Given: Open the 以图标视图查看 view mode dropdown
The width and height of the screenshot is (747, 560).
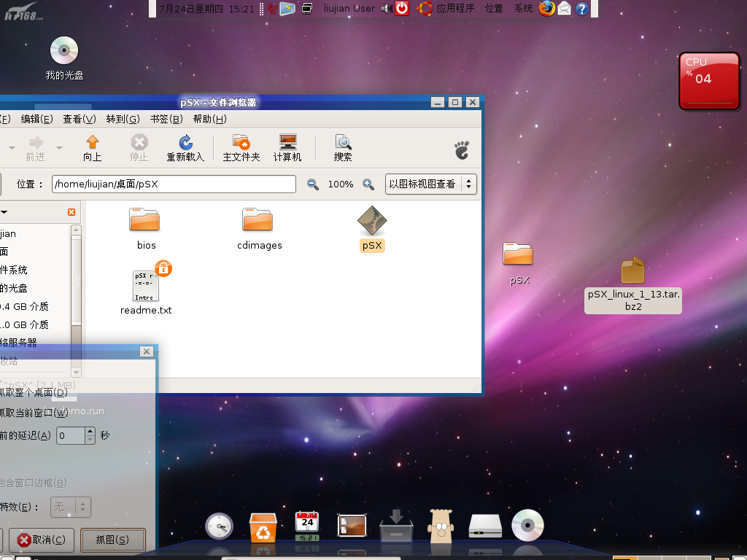Looking at the screenshot, I should tap(430, 184).
